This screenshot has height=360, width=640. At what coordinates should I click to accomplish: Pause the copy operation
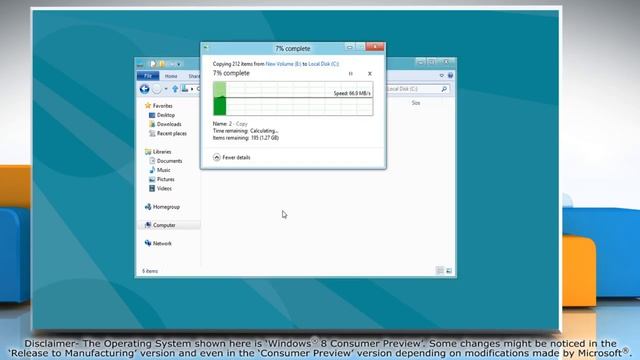pos(351,73)
